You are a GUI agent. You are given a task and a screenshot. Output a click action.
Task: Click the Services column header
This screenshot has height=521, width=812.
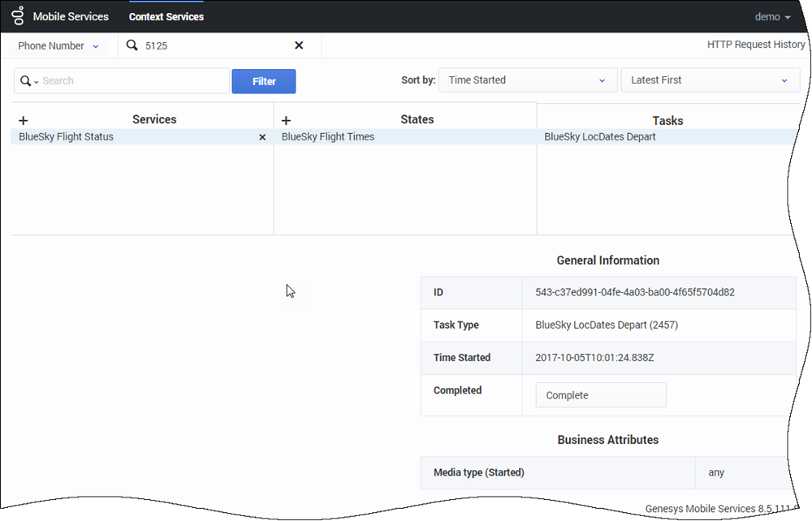[x=154, y=119]
